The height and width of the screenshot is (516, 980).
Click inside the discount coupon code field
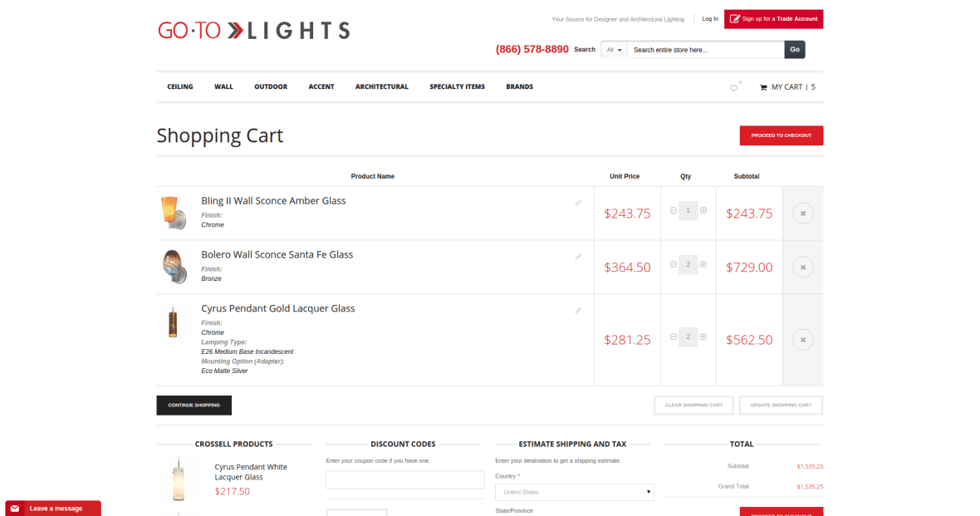(x=404, y=479)
